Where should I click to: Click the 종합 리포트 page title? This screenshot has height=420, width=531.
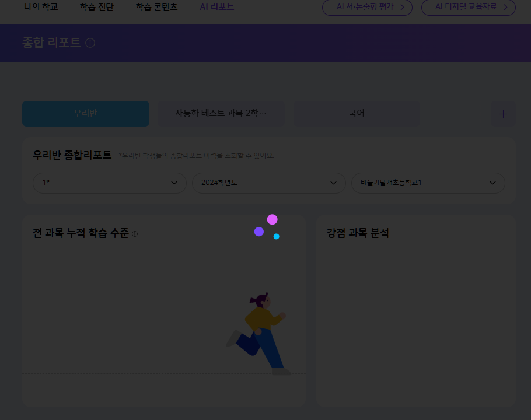[51, 43]
